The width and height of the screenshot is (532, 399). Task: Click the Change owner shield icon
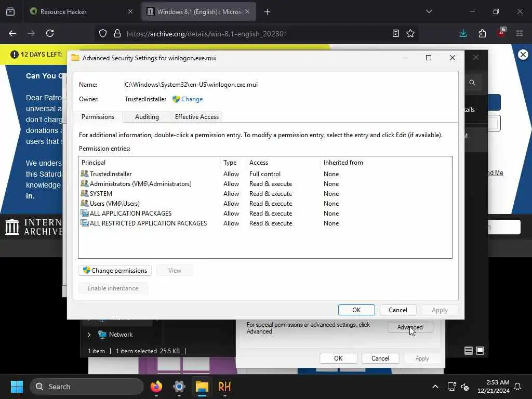[x=176, y=99]
